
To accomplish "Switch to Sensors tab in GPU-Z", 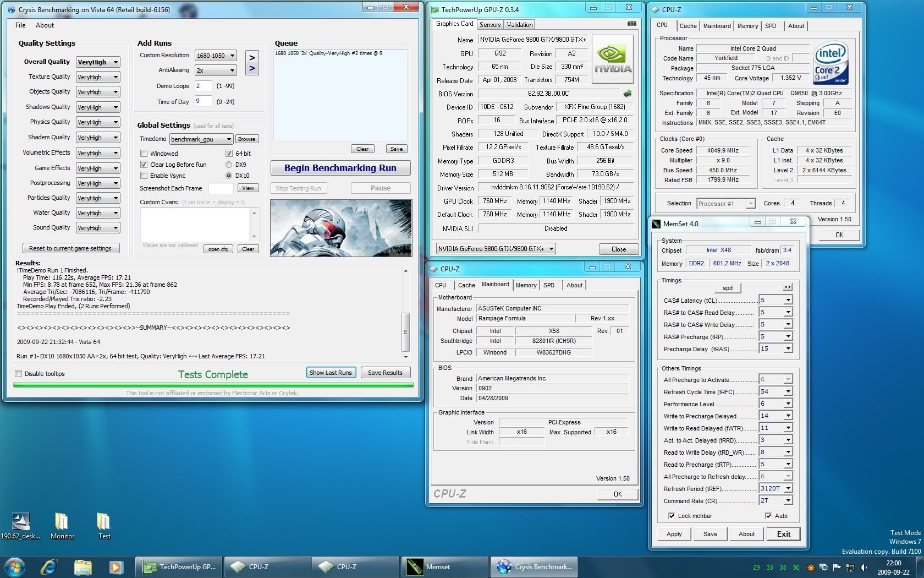I will [x=490, y=25].
